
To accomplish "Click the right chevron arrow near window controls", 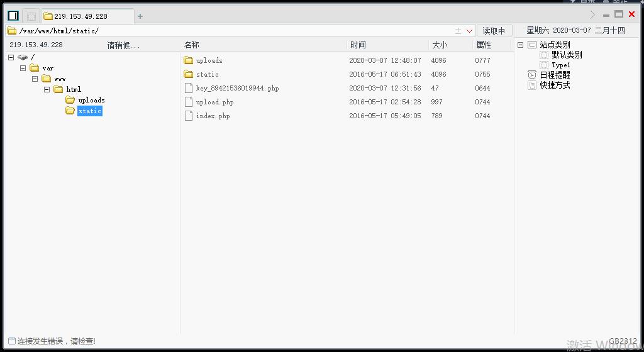I will coord(592,14).
